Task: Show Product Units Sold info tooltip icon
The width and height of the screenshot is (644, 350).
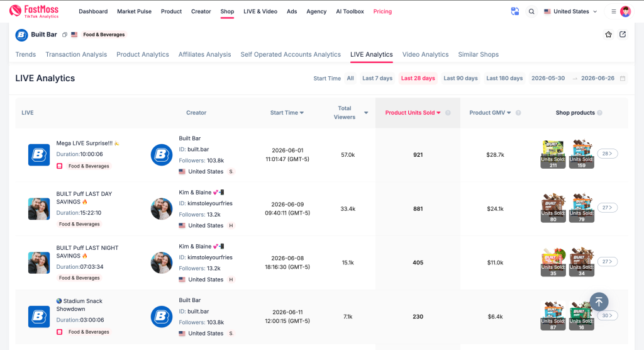Action: (448, 113)
